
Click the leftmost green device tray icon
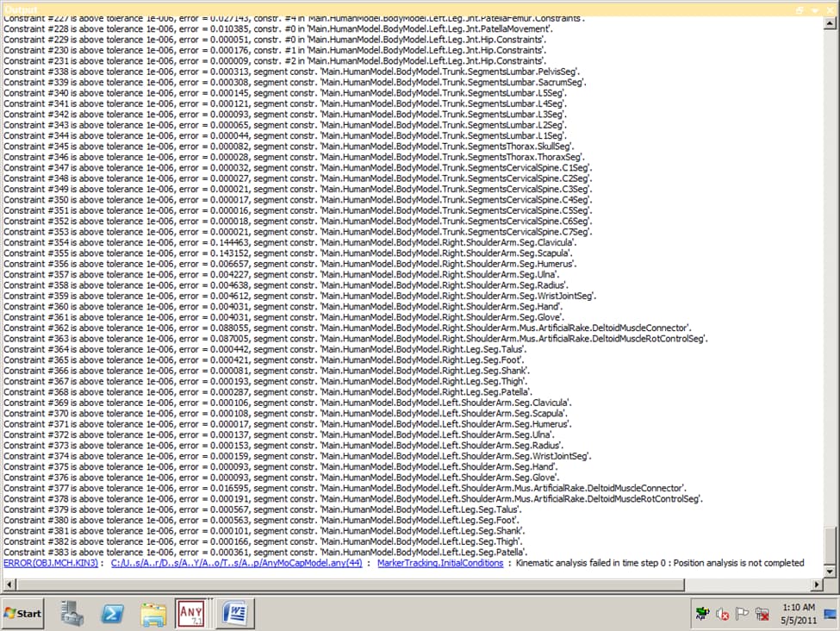click(x=705, y=614)
